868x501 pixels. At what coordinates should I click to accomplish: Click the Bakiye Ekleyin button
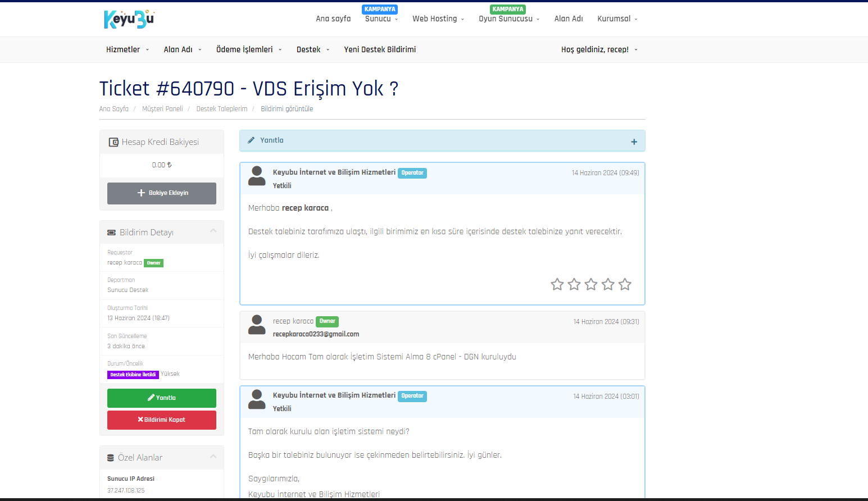tap(162, 193)
